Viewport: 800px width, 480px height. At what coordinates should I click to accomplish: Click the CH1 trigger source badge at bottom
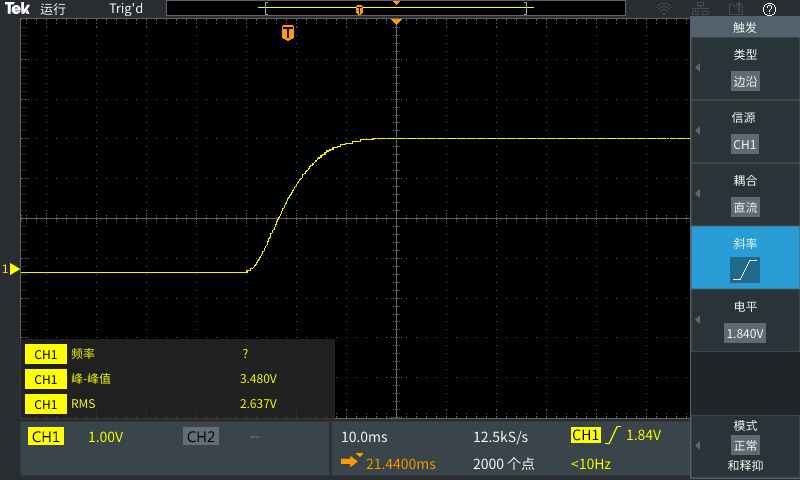click(584, 436)
